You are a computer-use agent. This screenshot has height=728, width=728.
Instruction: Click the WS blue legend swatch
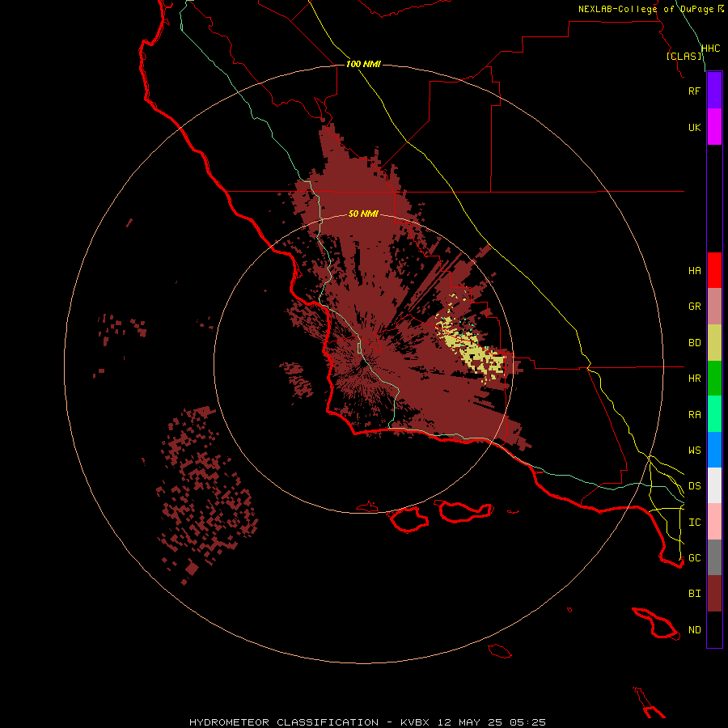pos(714,450)
